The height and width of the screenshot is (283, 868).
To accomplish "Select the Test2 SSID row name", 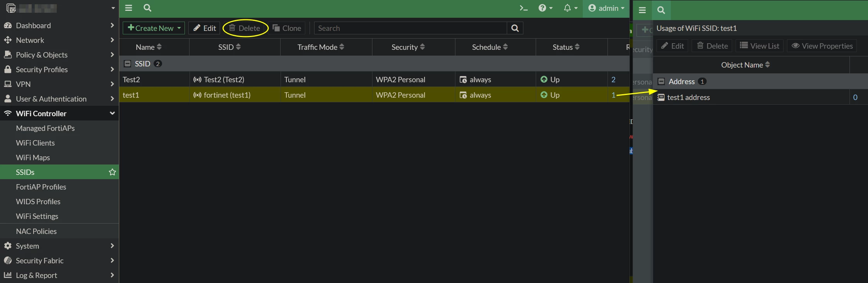I will pyautogui.click(x=131, y=80).
